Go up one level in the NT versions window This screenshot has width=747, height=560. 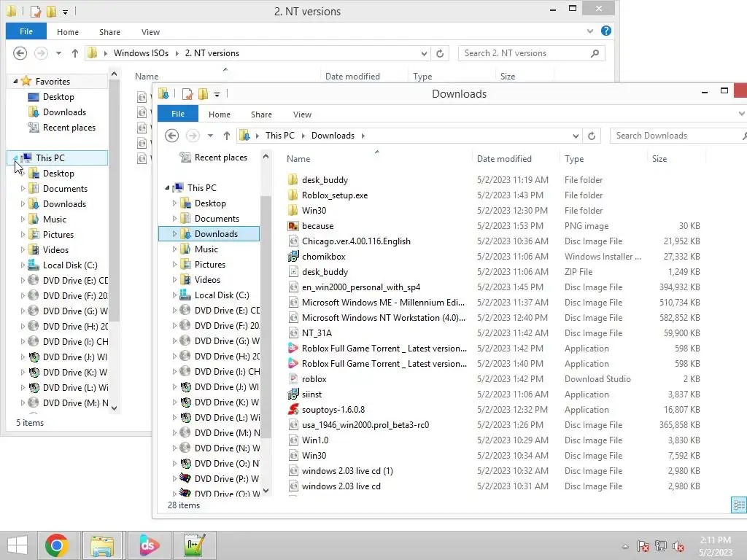point(75,53)
